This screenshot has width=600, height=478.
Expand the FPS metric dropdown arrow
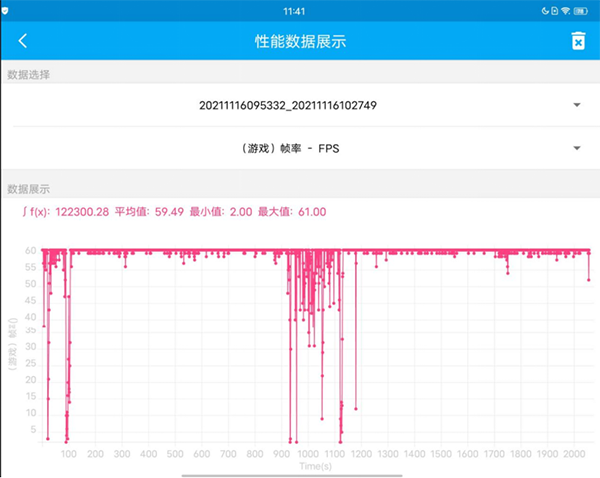pos(577,149)
